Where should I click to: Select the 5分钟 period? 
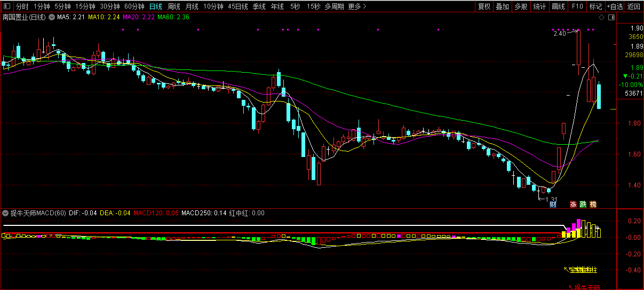(x=62, y=6)
